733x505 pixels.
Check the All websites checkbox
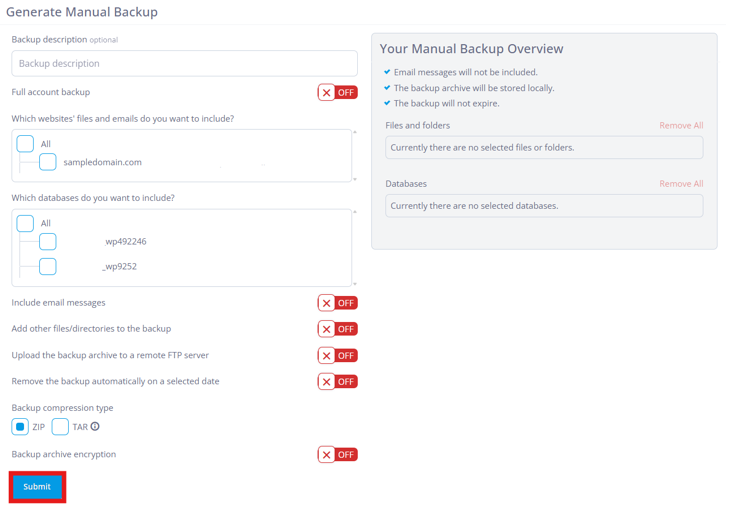coord(25,144)
